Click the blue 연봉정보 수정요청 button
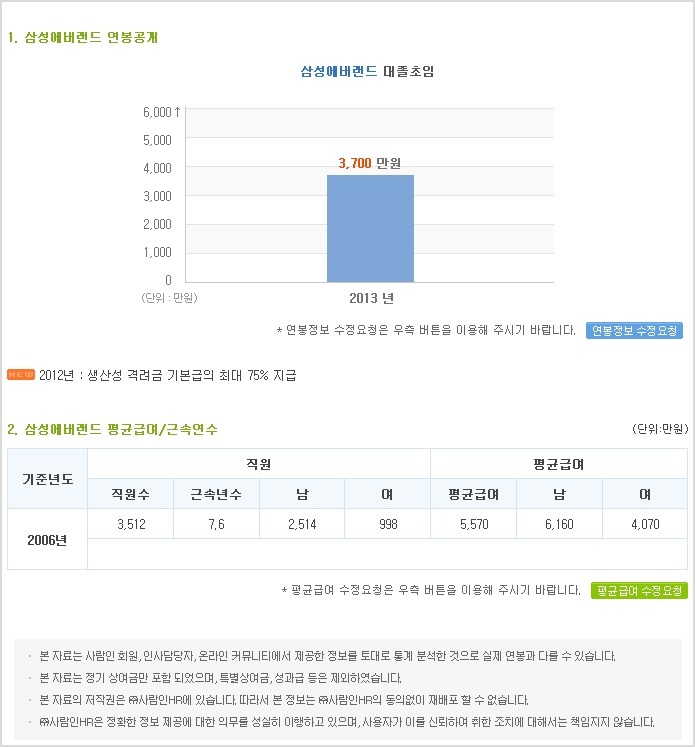 pyautogui.click(x=634, y=330)
